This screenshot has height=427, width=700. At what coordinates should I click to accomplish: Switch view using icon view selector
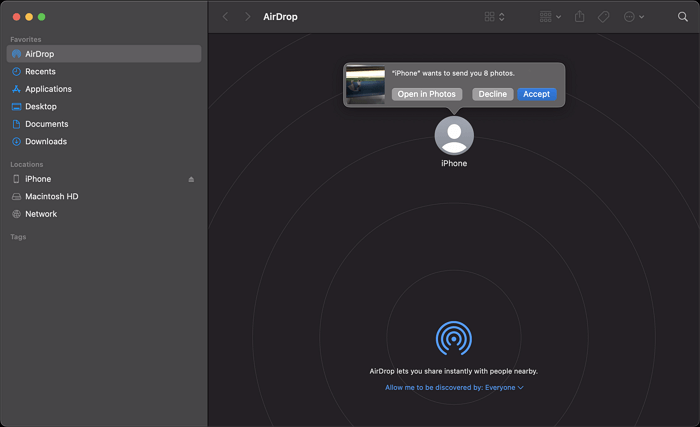494,17
